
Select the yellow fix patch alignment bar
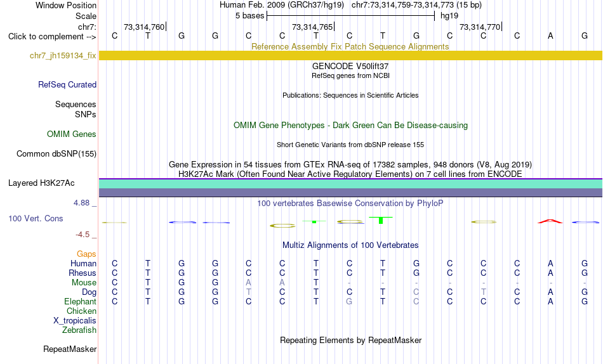350,56
